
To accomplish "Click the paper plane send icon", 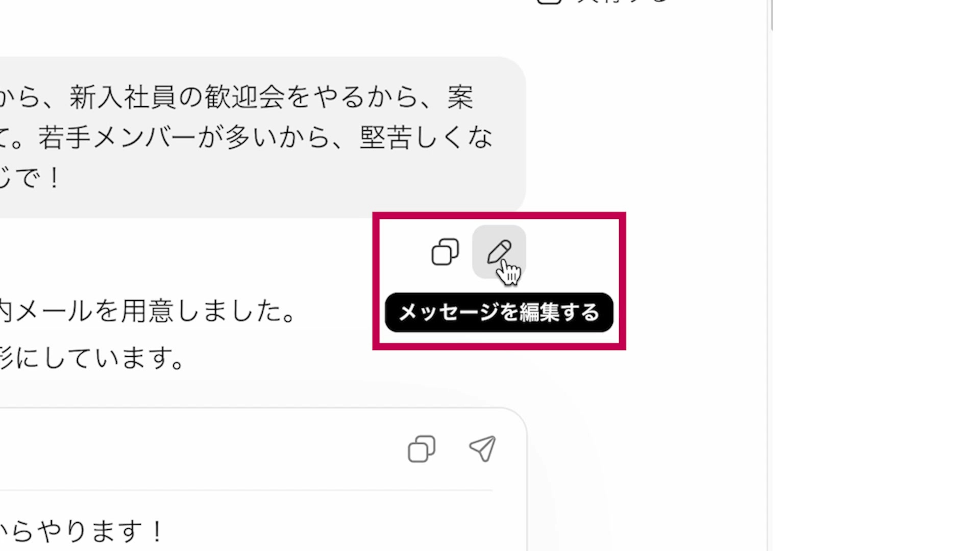I will [482, 449].
